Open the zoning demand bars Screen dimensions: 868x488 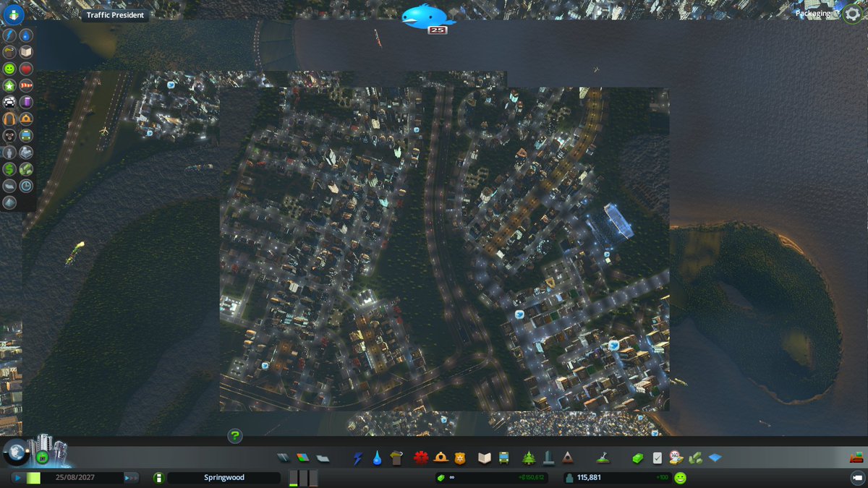(303, 478)
